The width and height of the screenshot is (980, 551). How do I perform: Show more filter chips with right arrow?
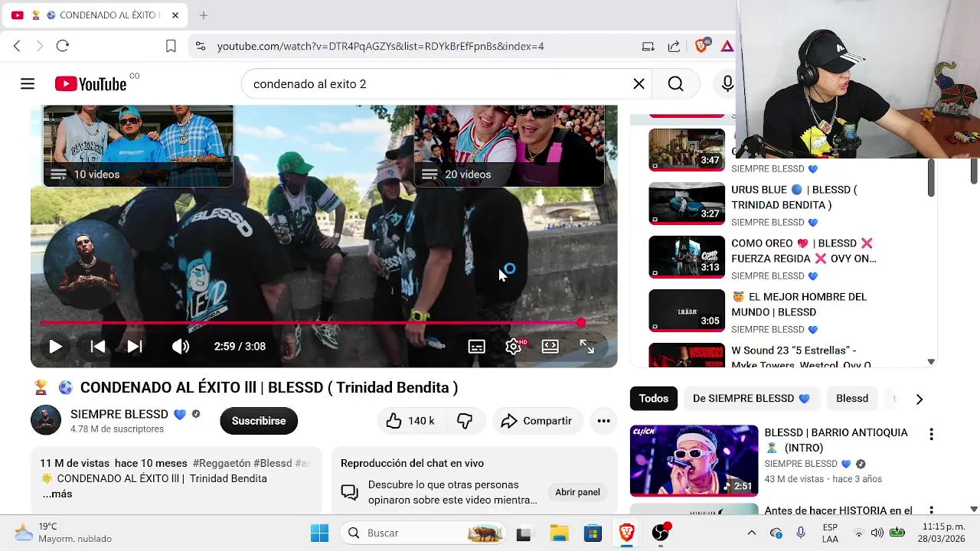tap(920, 399)
